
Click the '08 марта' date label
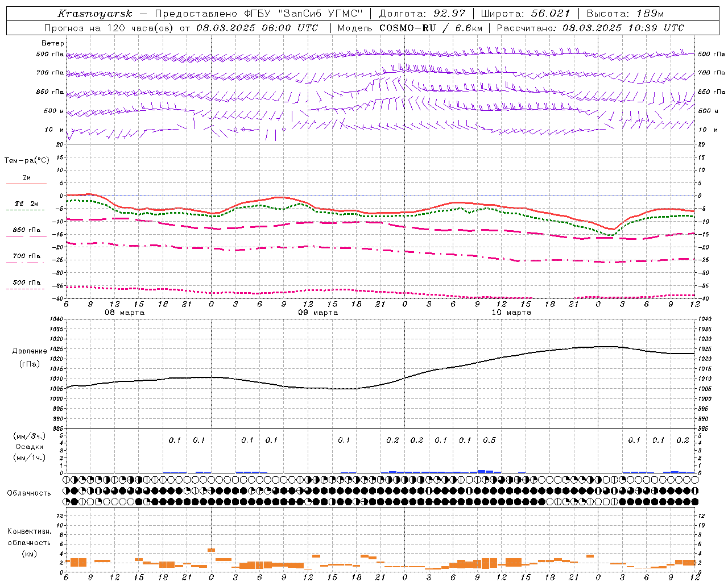pyautogui.click(x=125, y=313)
